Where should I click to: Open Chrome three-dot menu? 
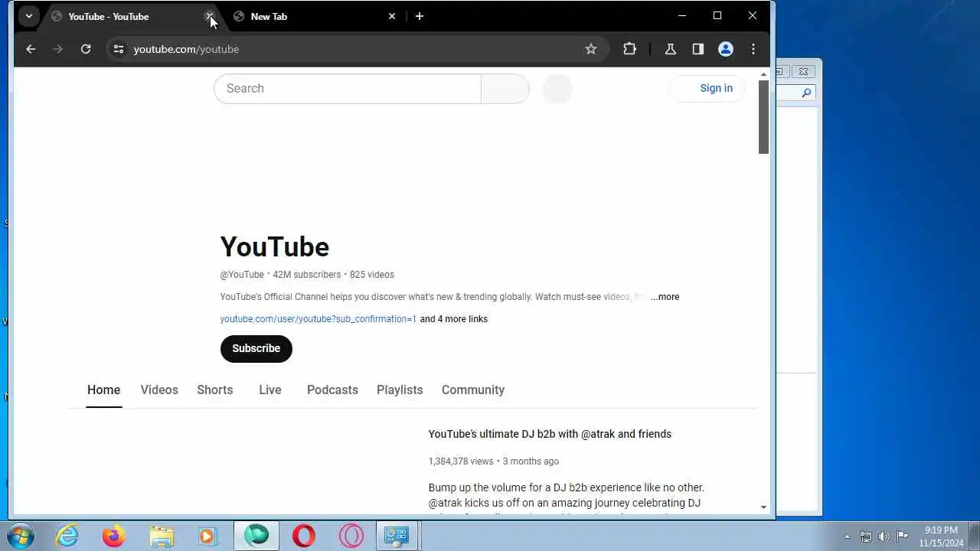point(753,49)
